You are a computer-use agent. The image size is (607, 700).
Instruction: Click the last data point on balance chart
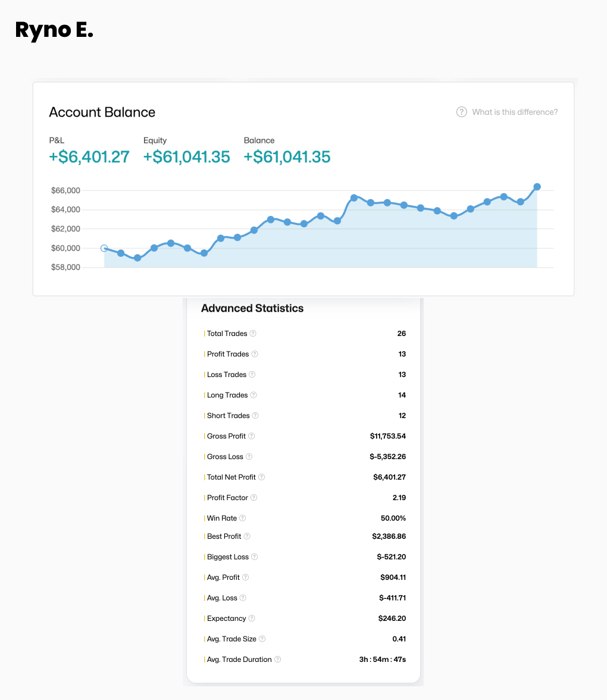537,187
